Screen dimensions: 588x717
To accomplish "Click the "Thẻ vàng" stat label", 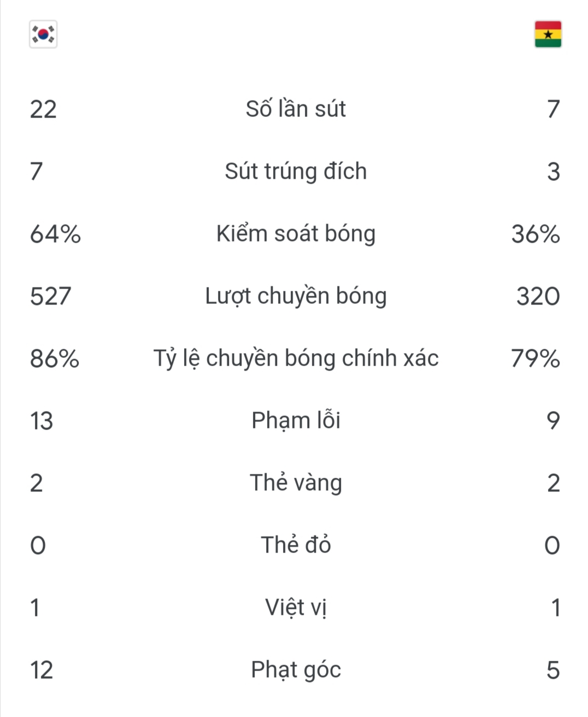I will coord(296,483).
